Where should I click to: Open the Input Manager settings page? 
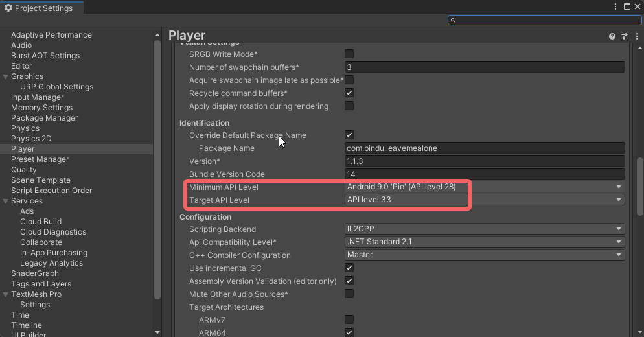pos(37,97)
